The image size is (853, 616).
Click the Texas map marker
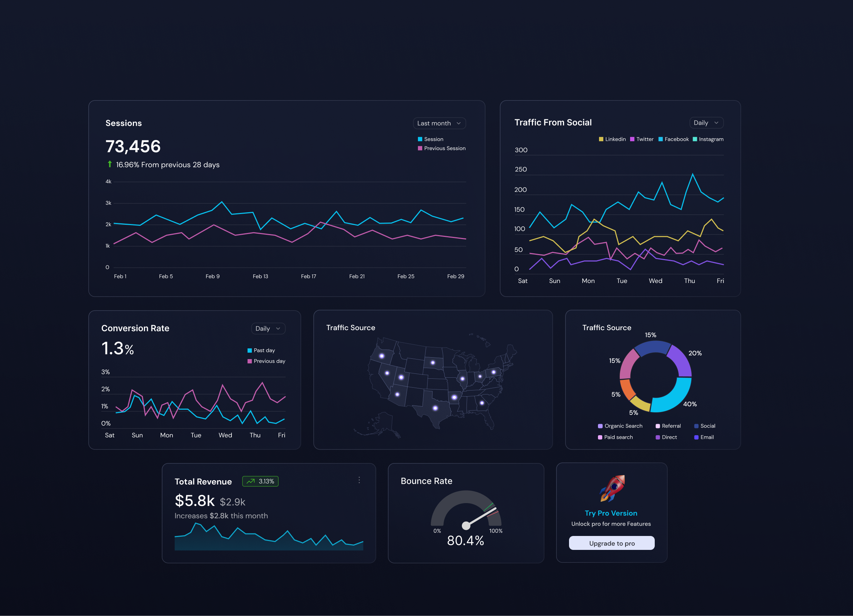(x=435, y=408)
